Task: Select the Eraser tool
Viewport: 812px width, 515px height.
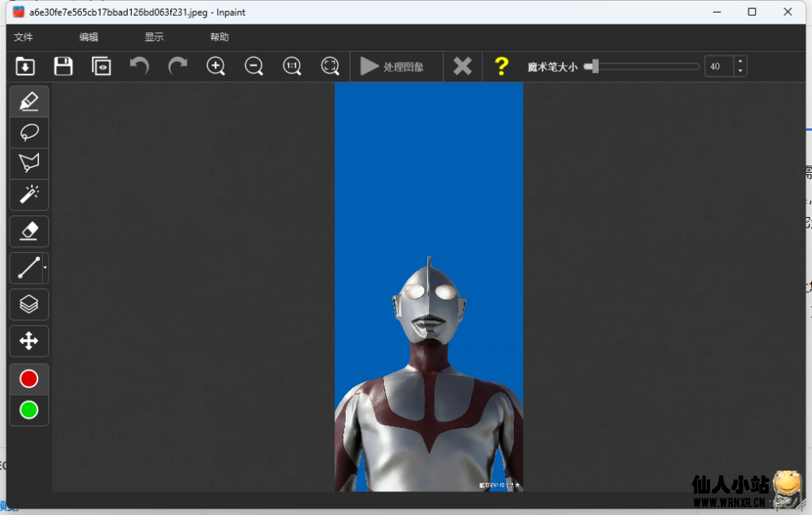Action: (x=29, y=231)
